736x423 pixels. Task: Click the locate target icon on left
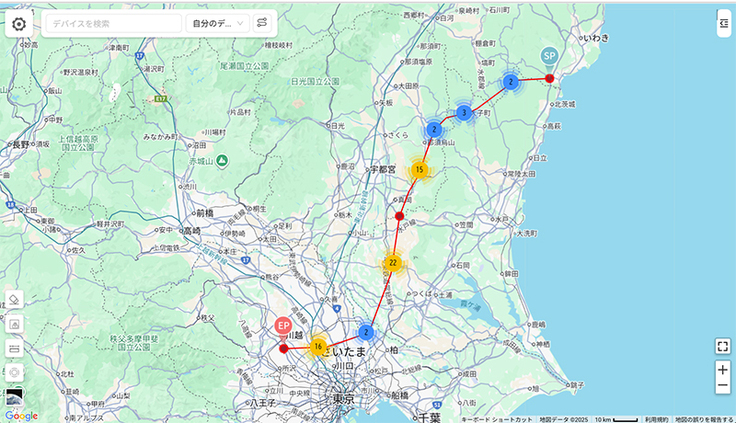pos(14,372)
